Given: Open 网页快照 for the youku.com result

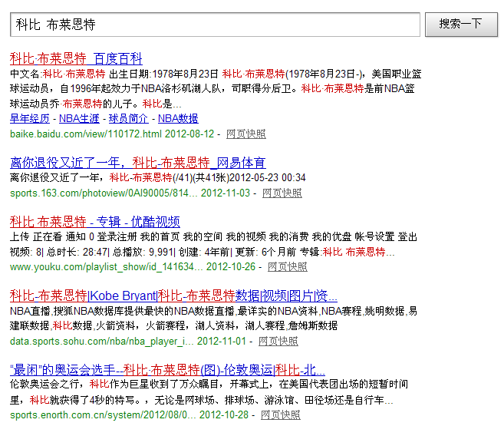Looking at the screenshot, I should [x=287, y=266].
